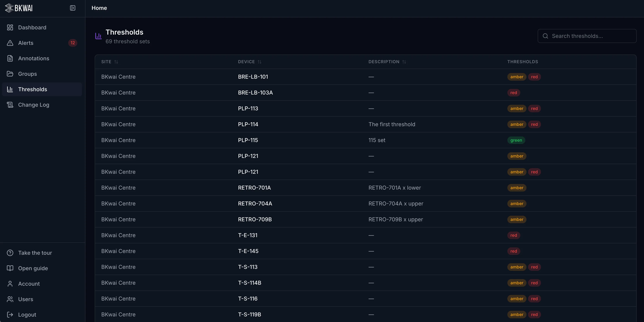Screen dimensions: 644x322
Task: Open the RETRO-704A threshold row
Action: [x=365, y=204]
